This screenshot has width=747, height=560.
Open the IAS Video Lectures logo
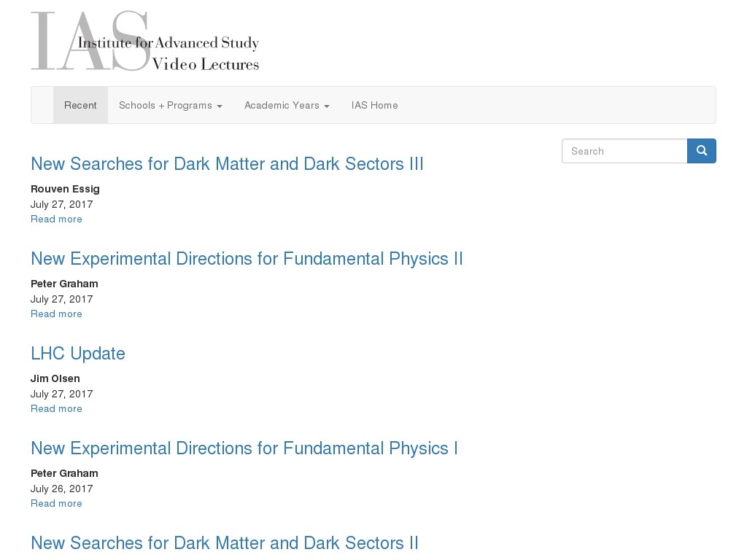[x=145, y=42]
